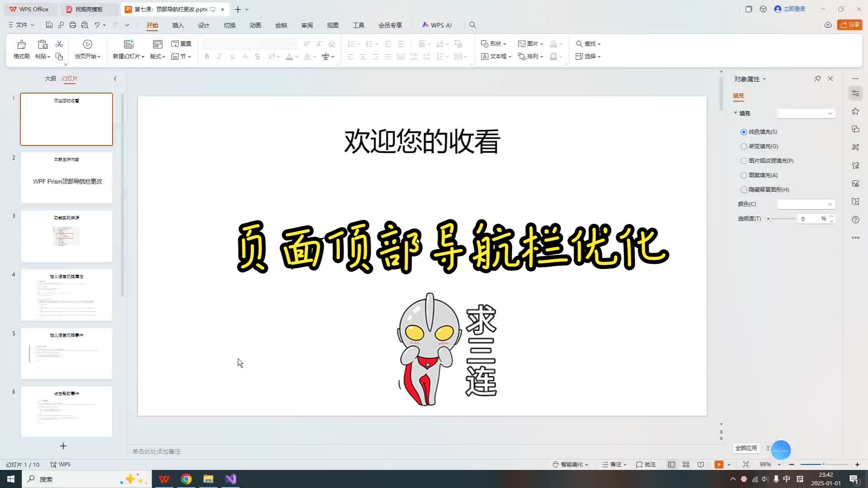Open the File (文件) menu dropdown
This screenshot has width=868, height=488.
(x=21, y=25)
